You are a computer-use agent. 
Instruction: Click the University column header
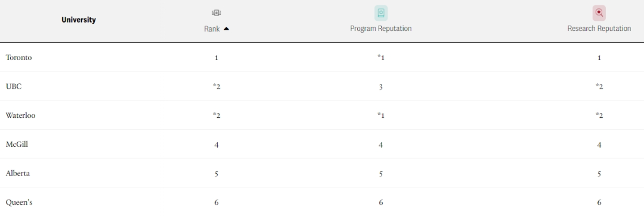pyautogui.click(x=79, y=20)
